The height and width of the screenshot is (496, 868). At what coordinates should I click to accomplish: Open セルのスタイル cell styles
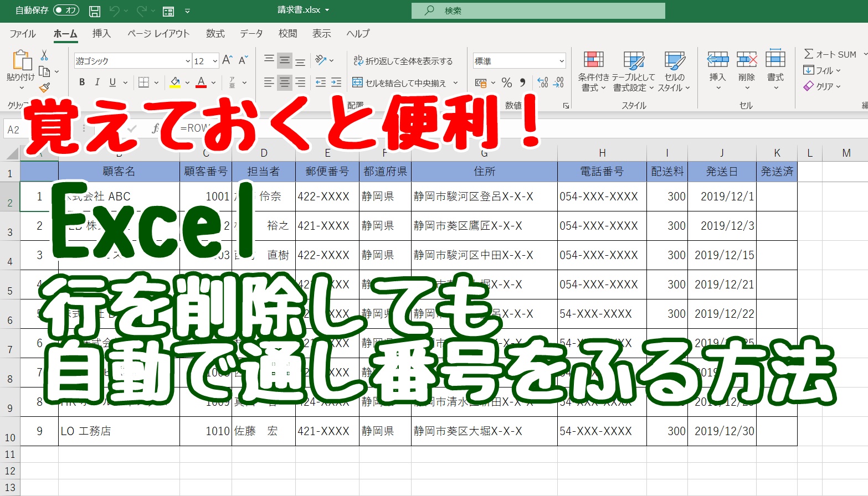[x=674, y=71]
